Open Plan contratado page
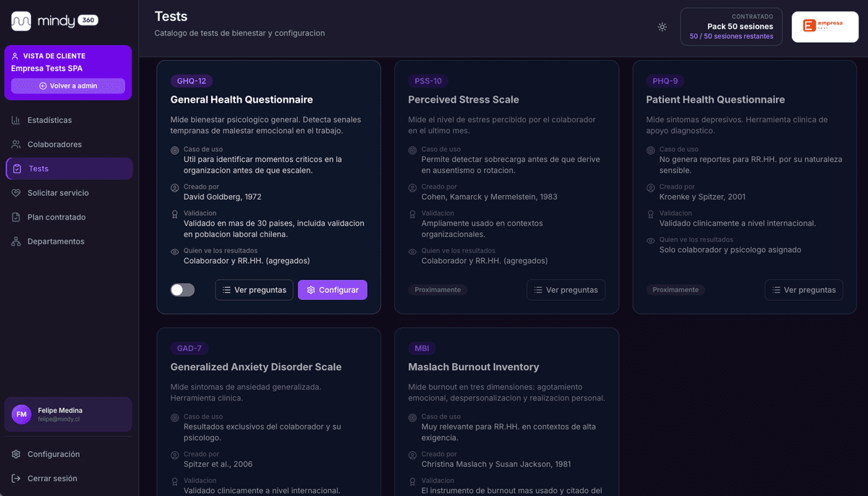868x496 pixels. 56,218
